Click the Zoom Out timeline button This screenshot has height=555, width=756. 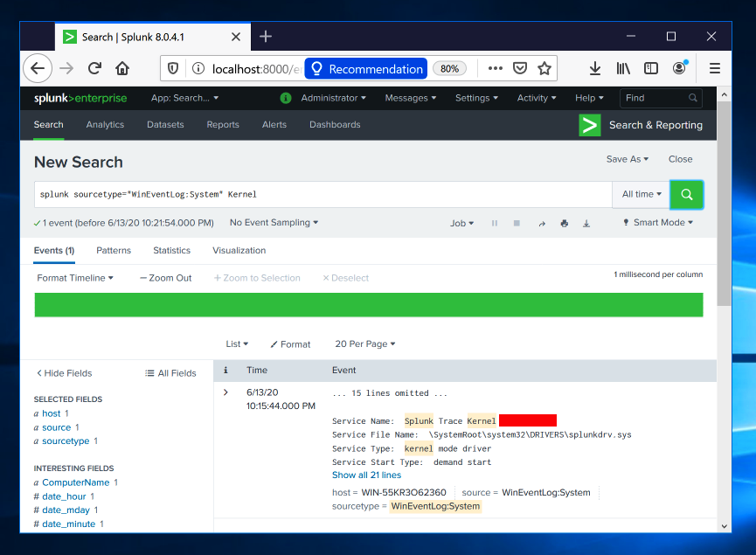coord(165,278)
